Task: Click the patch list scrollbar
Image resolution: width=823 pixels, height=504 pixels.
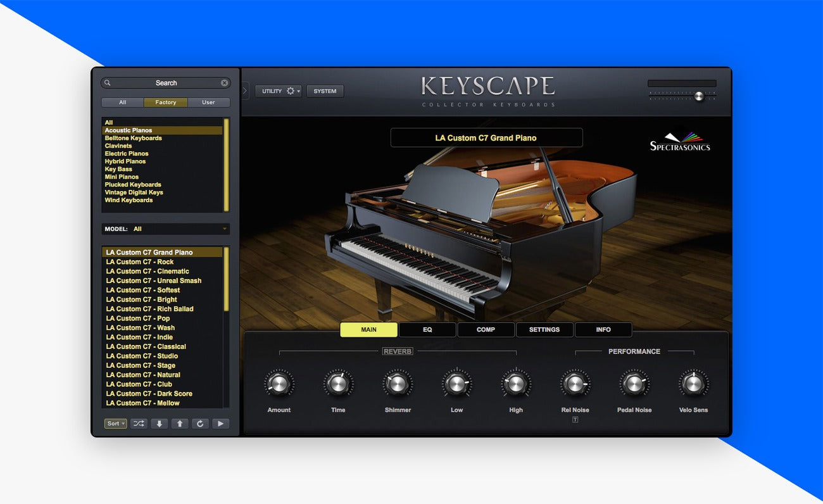Action: click(x=226, y=279)
